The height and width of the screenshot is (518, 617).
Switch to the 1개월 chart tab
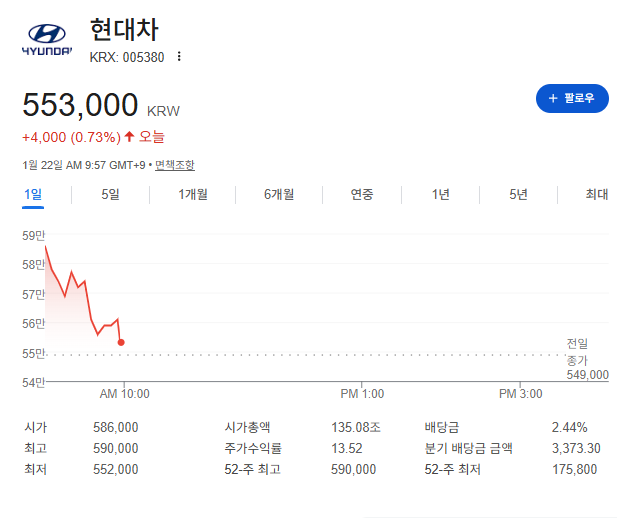193,195
